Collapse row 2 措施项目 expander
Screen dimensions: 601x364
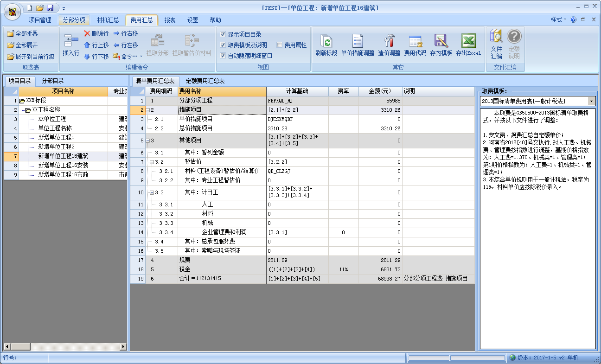point(147,110)
